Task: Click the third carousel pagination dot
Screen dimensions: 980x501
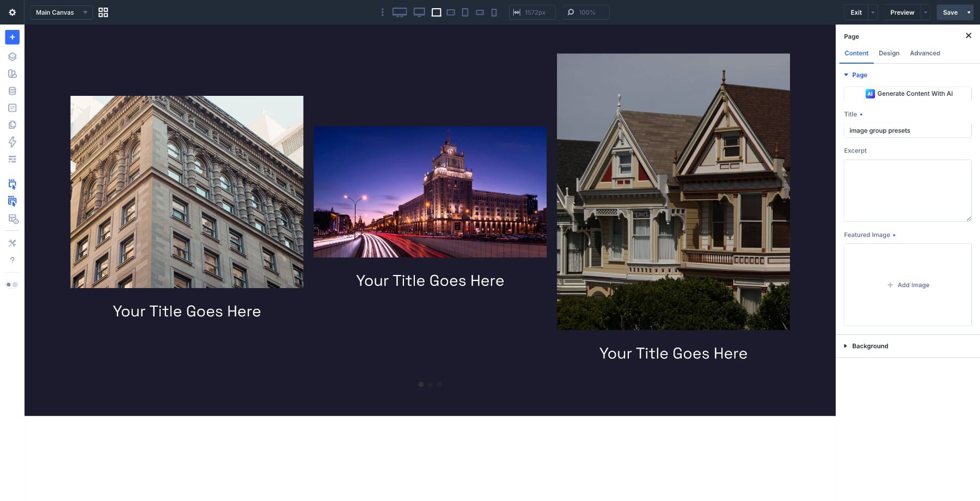Action: click(x=439, y=384)
